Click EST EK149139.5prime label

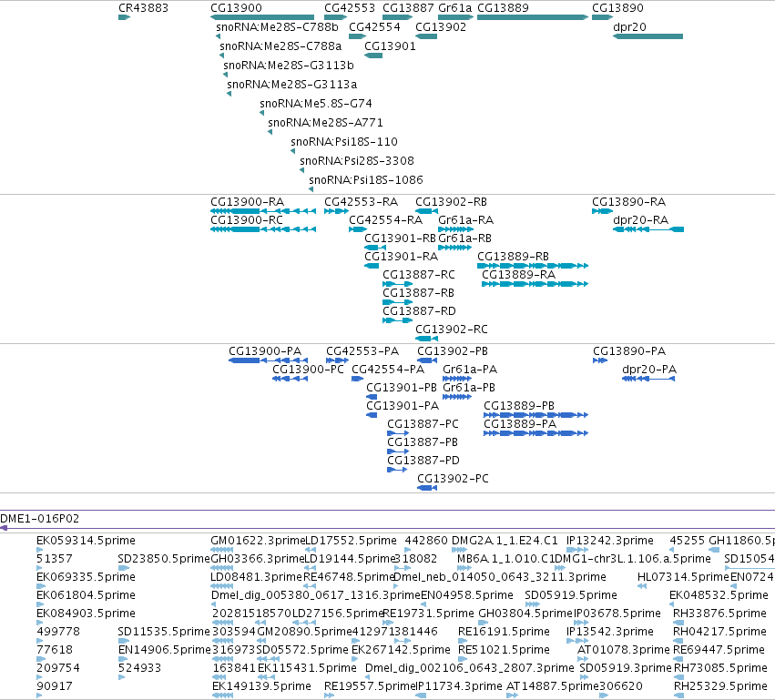pyautogui.click(x=261, y=686)
